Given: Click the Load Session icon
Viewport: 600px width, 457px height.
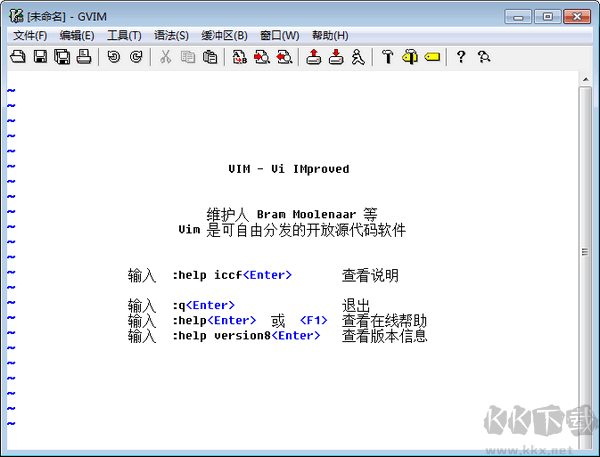Looking at the screenshot, I should tap(314, 57).
